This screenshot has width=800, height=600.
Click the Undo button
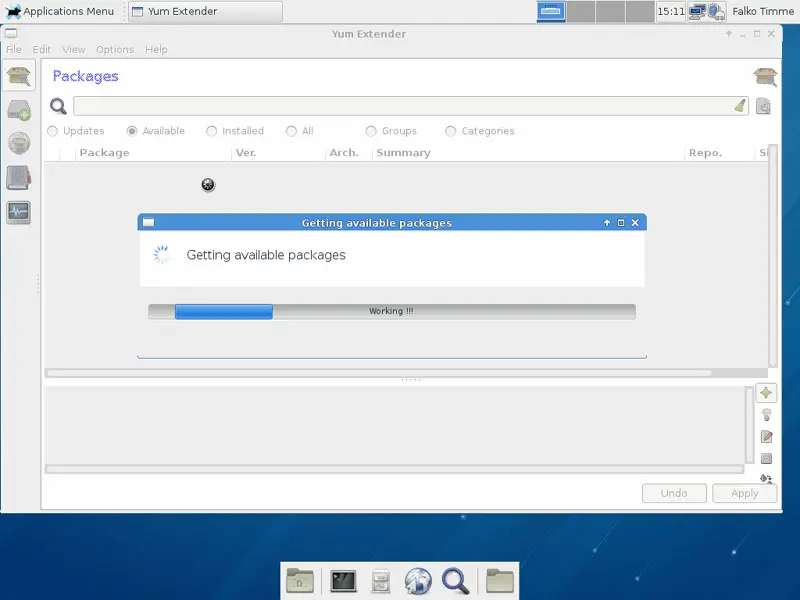674,493
